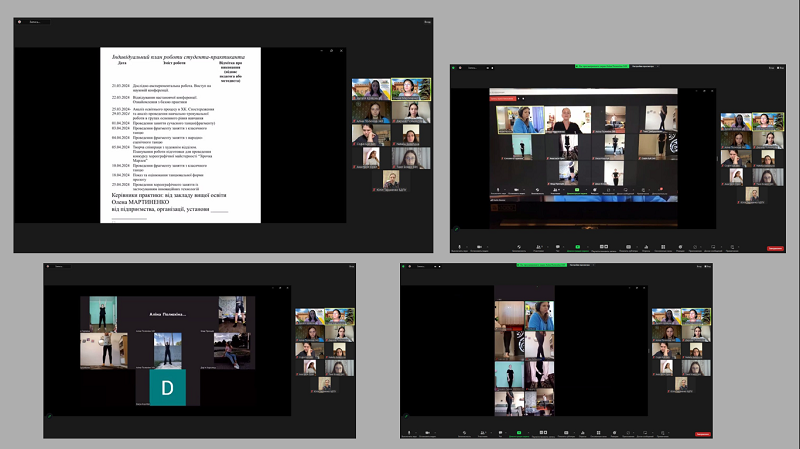Open the View menu in the top-left Zoom window
800x449 pixels.
(428, 21)
